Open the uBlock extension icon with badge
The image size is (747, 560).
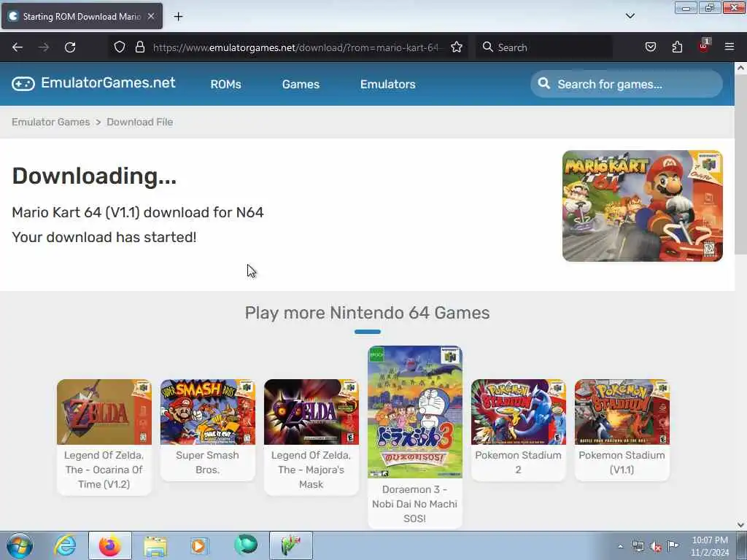[x=704, y=46]
